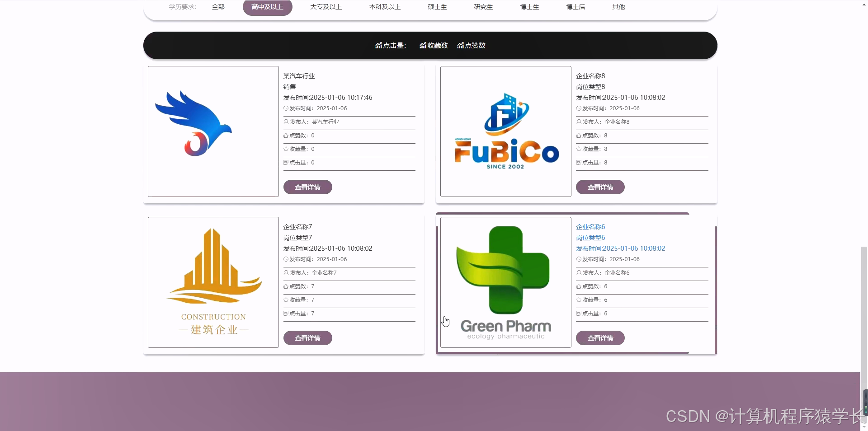Select the 本科及以上 education filter
Screen dimensions: 868x431
coord(384,7)
